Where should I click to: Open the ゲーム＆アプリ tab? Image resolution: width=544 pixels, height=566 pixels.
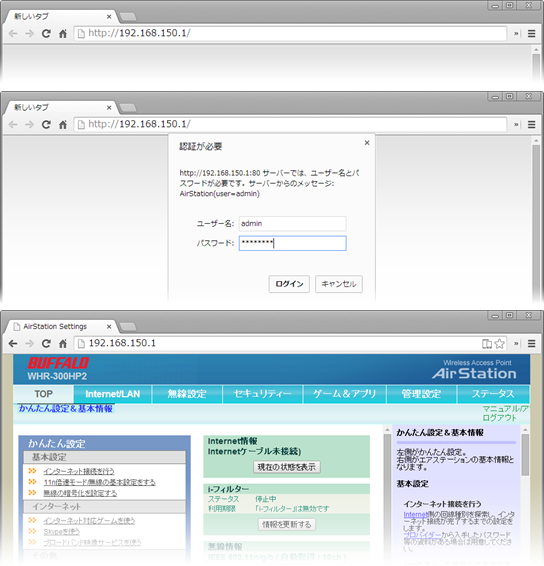click(344, 394)
